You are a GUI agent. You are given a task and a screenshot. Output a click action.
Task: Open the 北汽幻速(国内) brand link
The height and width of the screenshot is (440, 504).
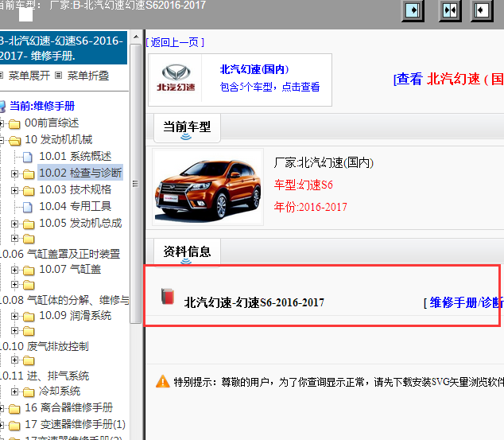[x=254, y=69]
